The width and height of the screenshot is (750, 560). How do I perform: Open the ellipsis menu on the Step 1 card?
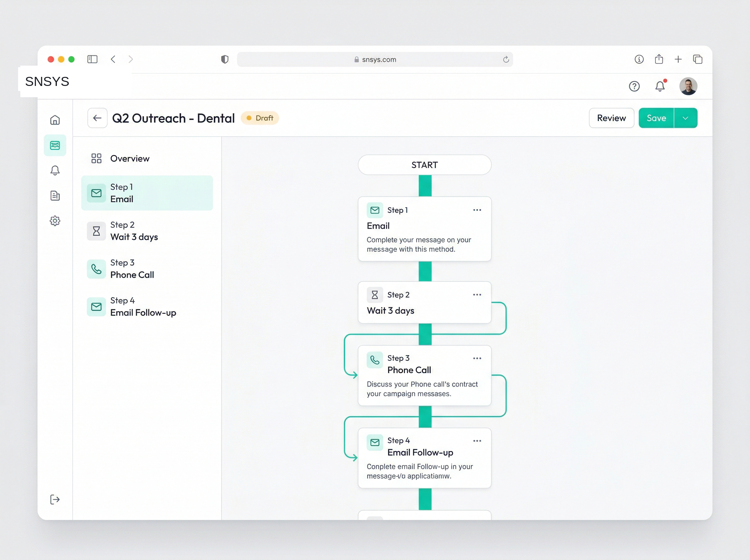477,210
